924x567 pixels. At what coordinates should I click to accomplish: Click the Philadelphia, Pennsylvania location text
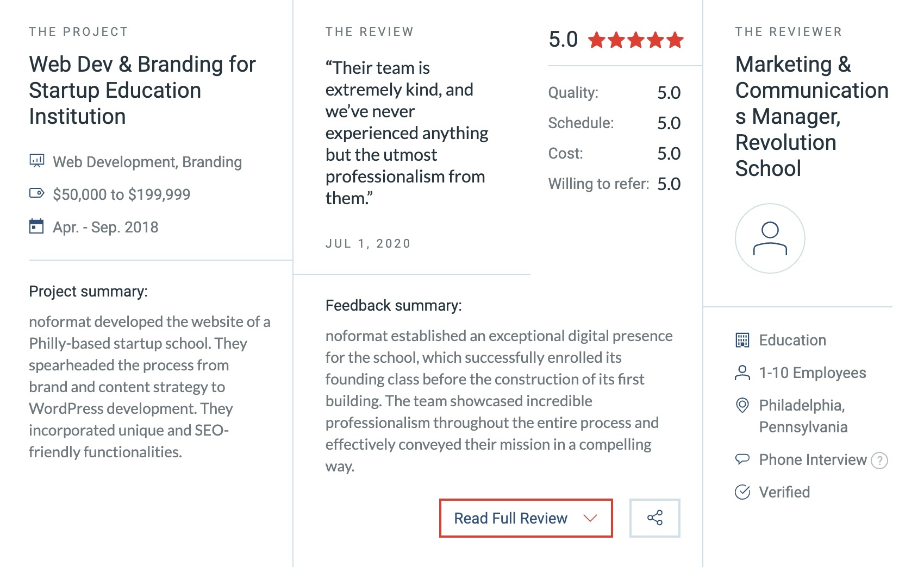803,416
